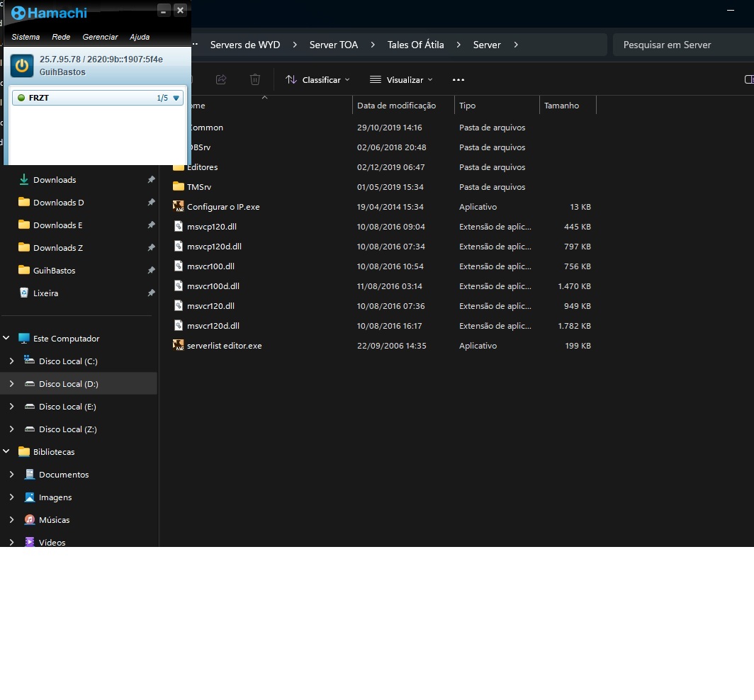The height and width of the screenshot is (700, 754).
Task: Unpin Downloads D pin icon
Action: coord(151,203)
